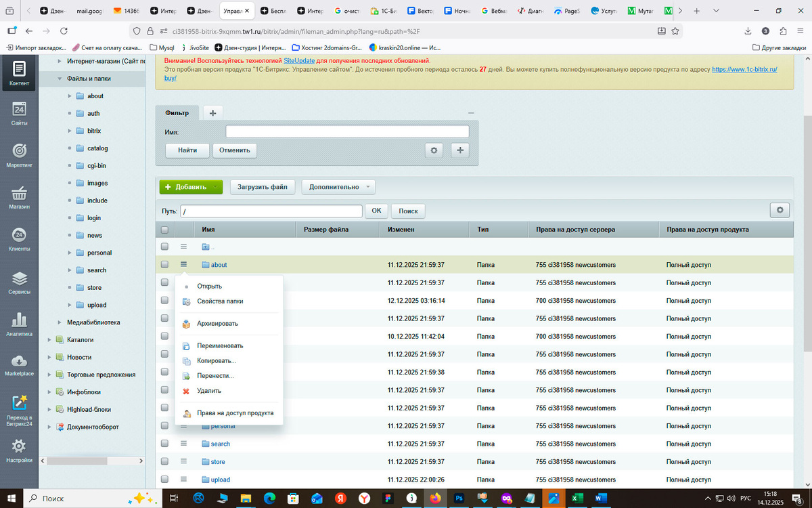Open Word from the taskbar
The width and height of the screenshot is (812, 508).
click(x=601, y=498)
